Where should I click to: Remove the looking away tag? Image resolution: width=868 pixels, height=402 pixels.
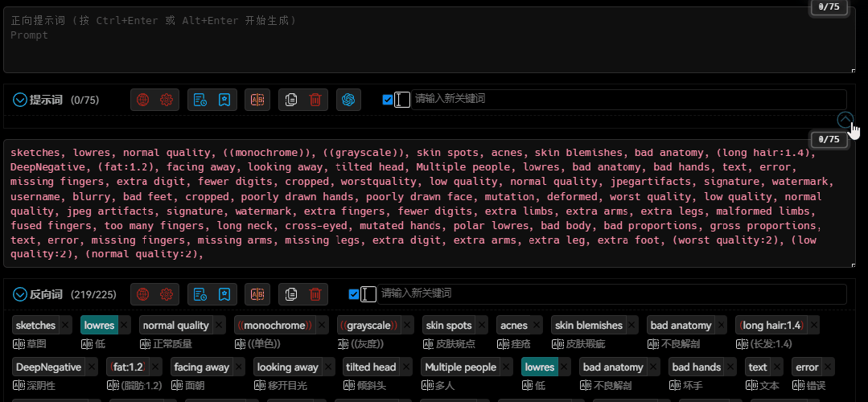click(x=328, y=367)
